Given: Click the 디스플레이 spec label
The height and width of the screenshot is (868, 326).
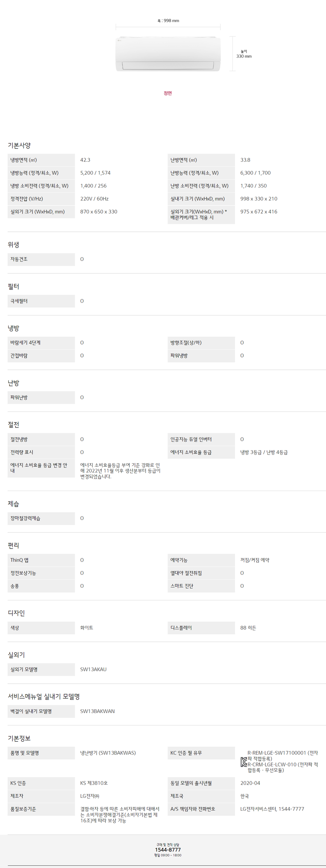Looking at the screenshot, I should click(181, 628).
